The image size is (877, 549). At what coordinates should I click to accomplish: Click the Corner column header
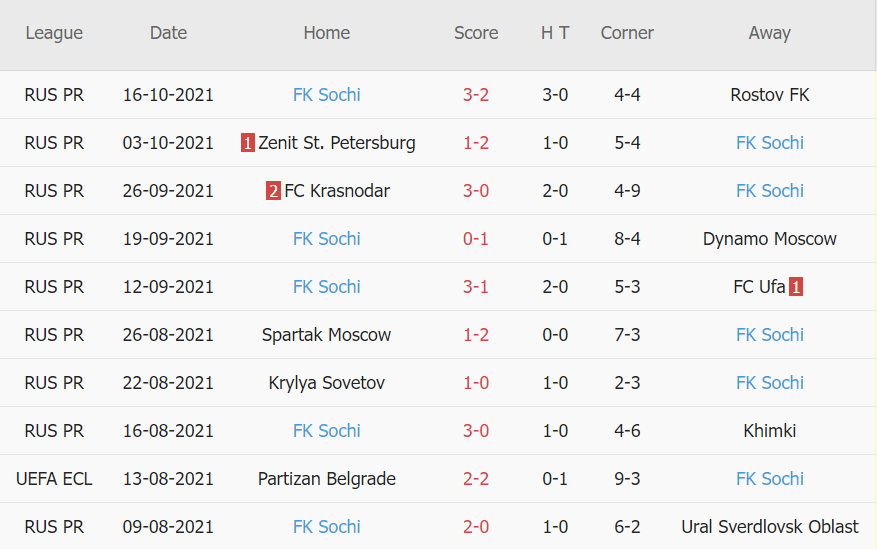coord(627,33)
